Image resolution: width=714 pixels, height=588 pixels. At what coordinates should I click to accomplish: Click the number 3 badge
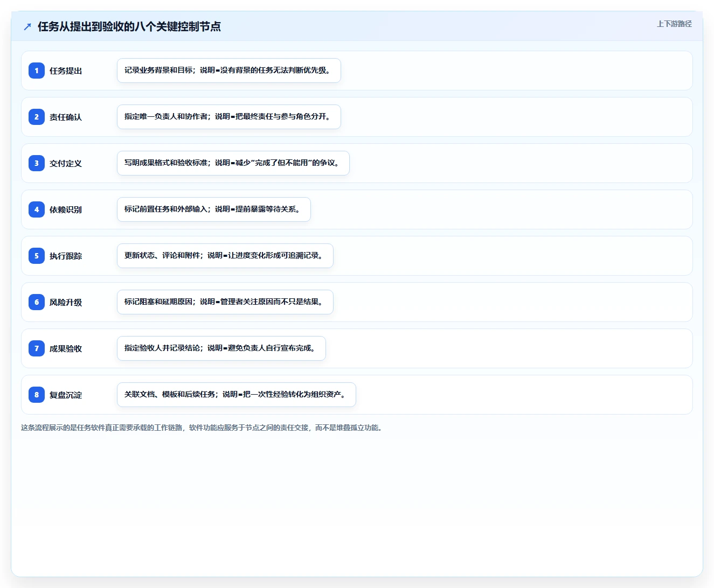[37, 163]
